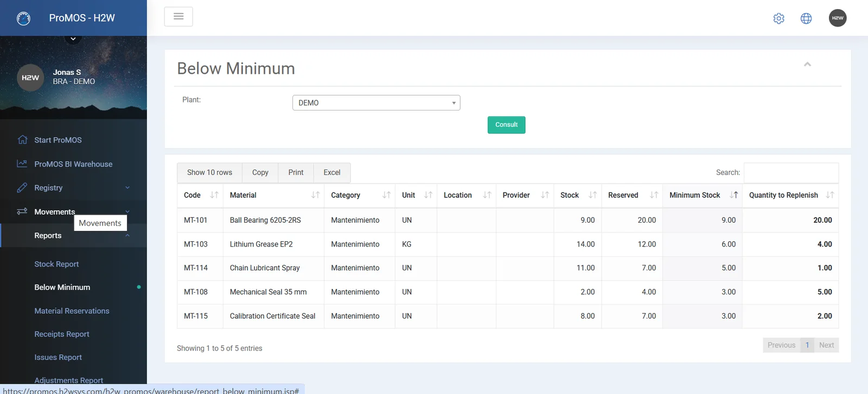This screenshot has width=868, height=394.
Task: Open Show 10 rows dropdown
Action: tap(209, 173)
